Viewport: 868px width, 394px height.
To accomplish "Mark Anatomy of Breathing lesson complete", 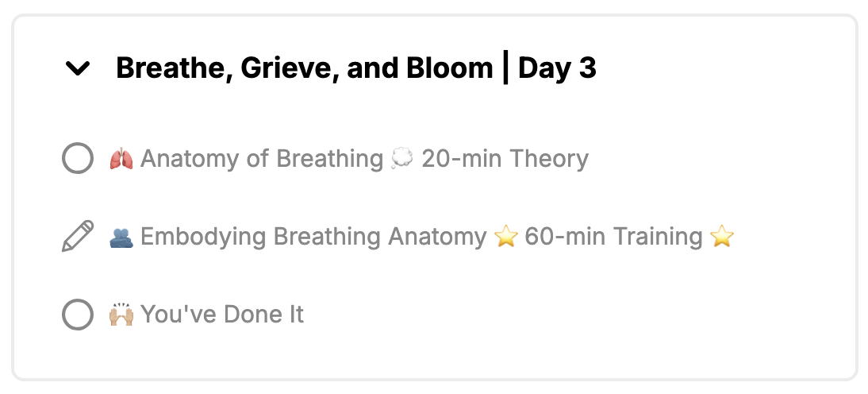I will pos(78,159).
